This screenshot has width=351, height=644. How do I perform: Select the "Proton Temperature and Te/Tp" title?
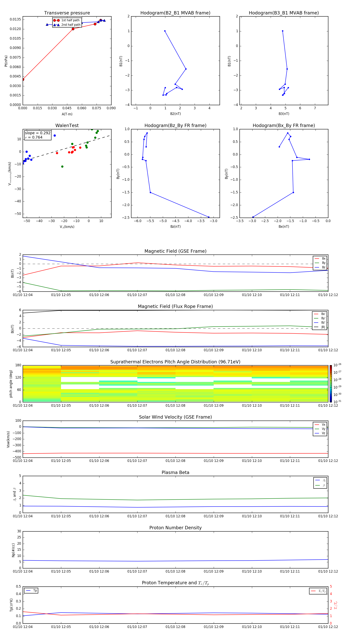175,583
